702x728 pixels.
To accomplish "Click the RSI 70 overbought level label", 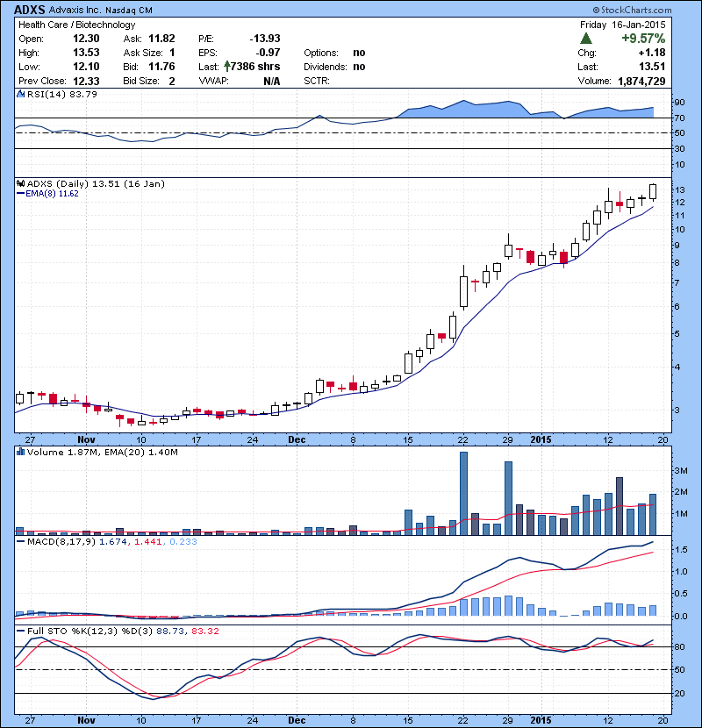I will click(678, 118).
